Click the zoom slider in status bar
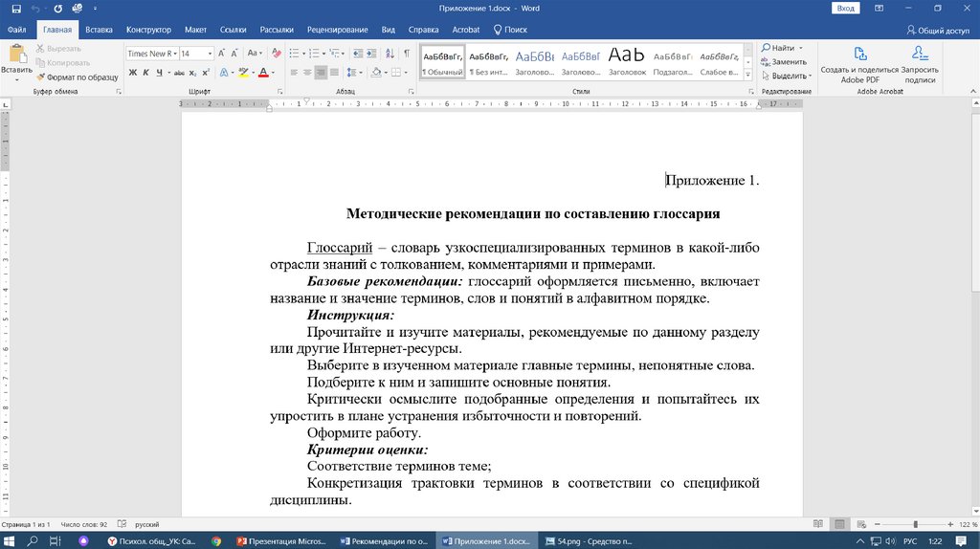 pos(916,524)
